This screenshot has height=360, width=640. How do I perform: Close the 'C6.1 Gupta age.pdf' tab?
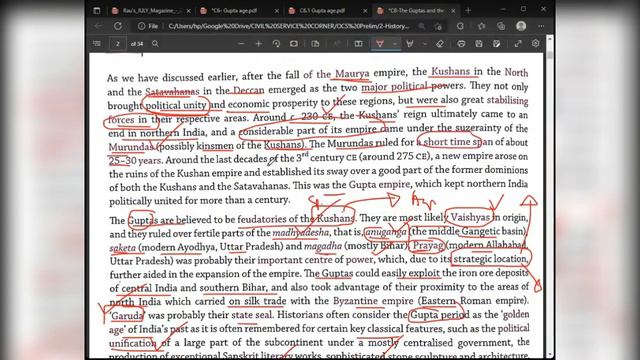(365, 11)
